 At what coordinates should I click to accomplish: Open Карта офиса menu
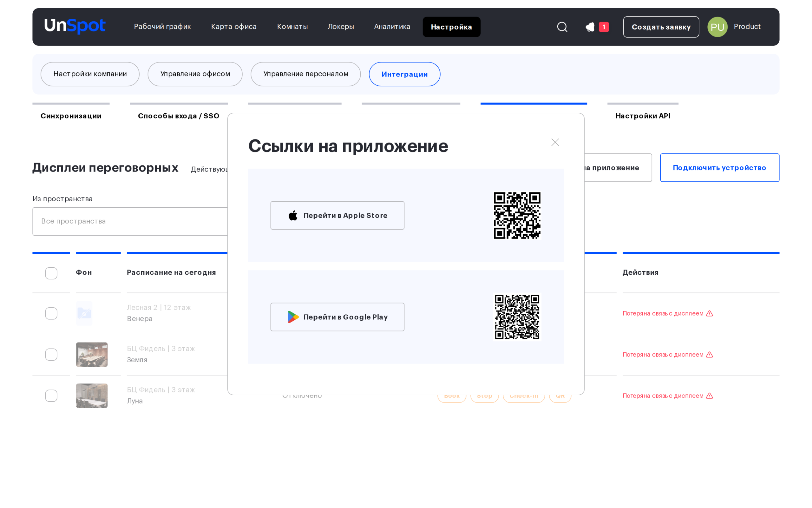point(234,27)
